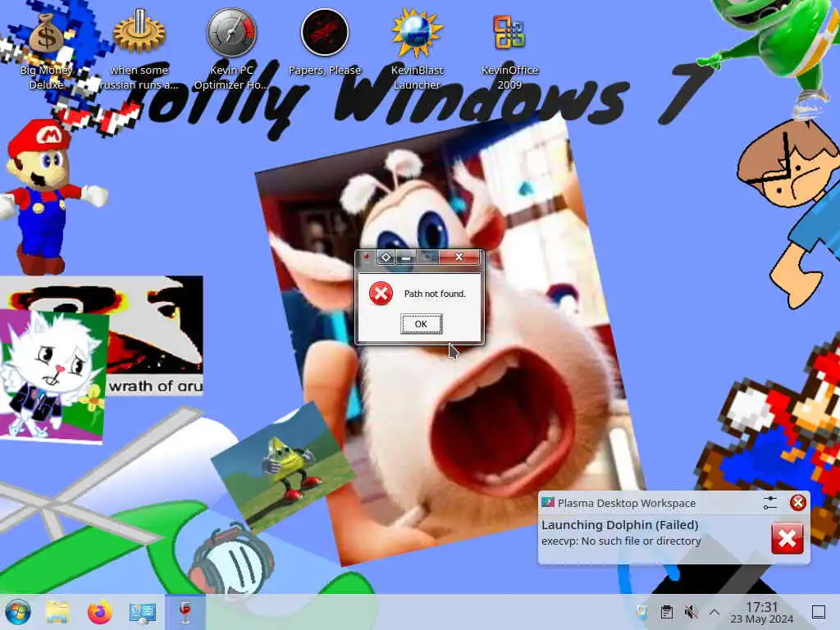Click the red error icon in dialog

tap(381, 294)
